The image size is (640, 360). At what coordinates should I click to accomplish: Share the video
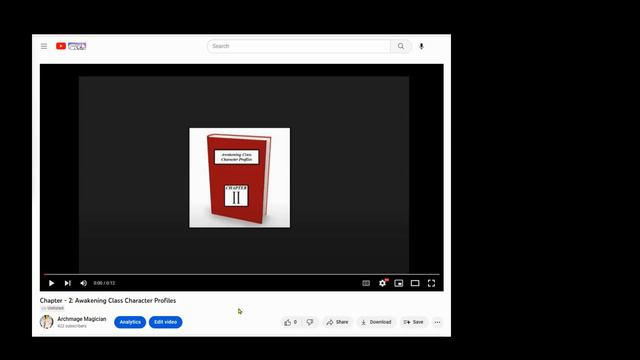(x=338, y=322)
